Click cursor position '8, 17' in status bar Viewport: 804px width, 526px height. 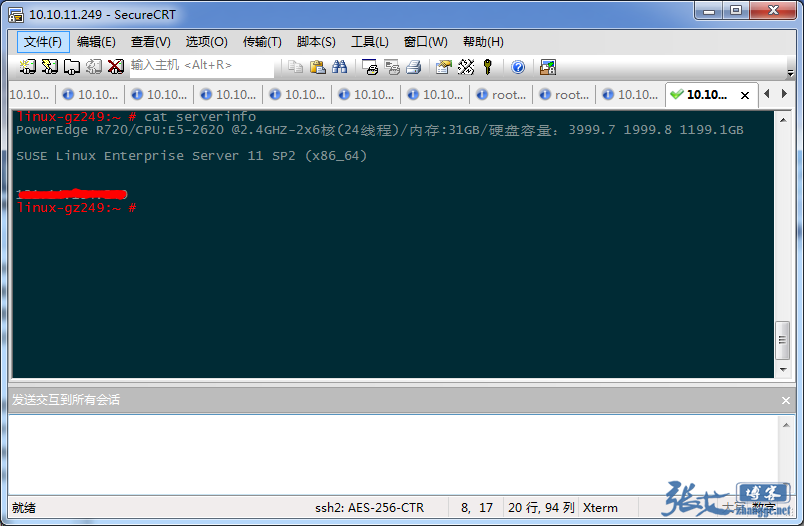click(477, 508)
